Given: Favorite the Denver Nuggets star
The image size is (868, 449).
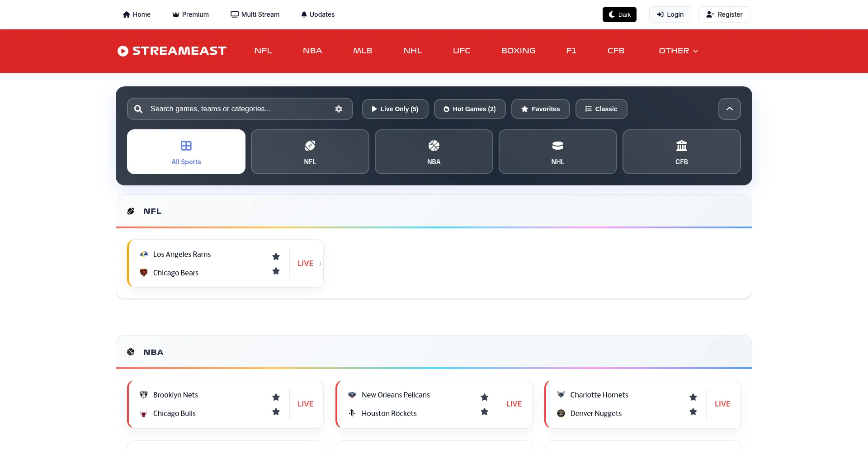Looking at the screenshot, I should pos(693,411).
